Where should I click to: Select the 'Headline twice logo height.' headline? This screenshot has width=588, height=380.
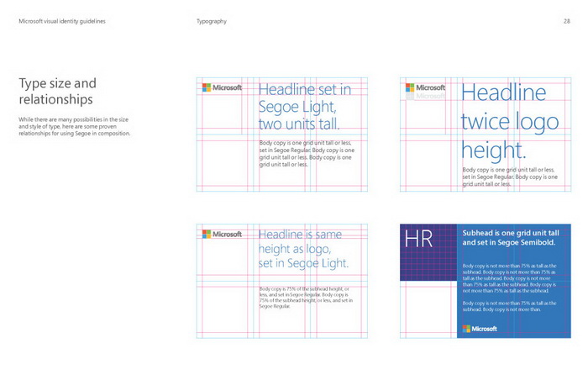pyautogui.click(x=504, y=121)
